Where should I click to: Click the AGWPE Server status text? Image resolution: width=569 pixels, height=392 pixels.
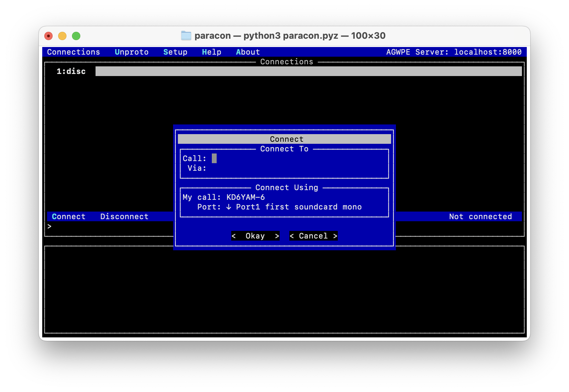(454, 52)
